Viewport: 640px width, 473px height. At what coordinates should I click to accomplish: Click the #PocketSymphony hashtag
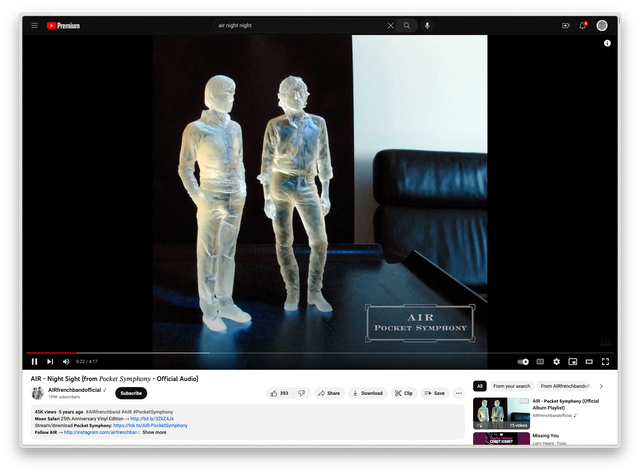pyautogui.click(x=153, y=412)
